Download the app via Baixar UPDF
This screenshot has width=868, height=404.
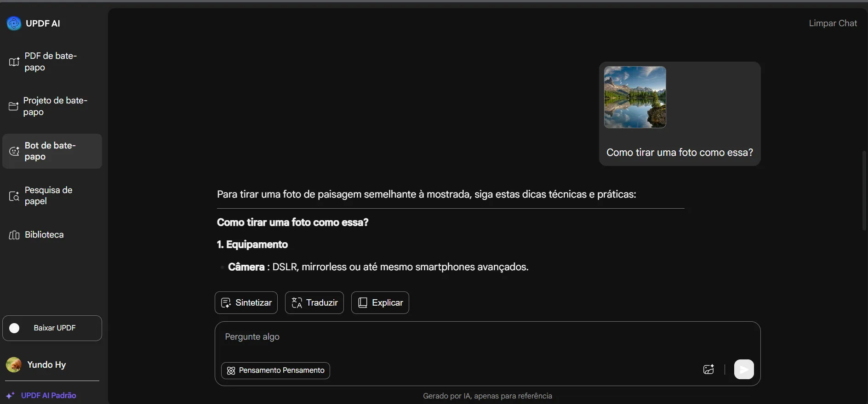coord(52,328)
